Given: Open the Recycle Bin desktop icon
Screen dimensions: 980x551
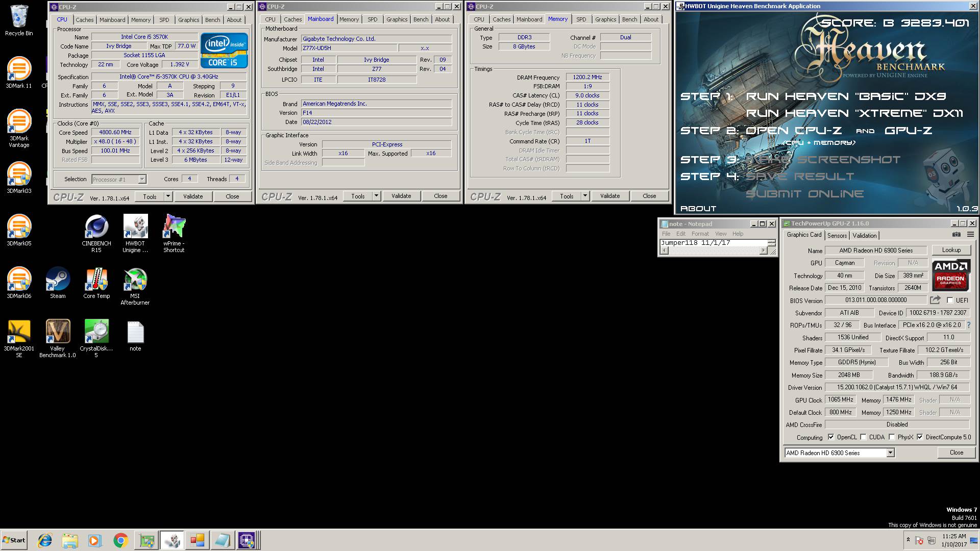Looking at the screenshot, I should [19, 20].
